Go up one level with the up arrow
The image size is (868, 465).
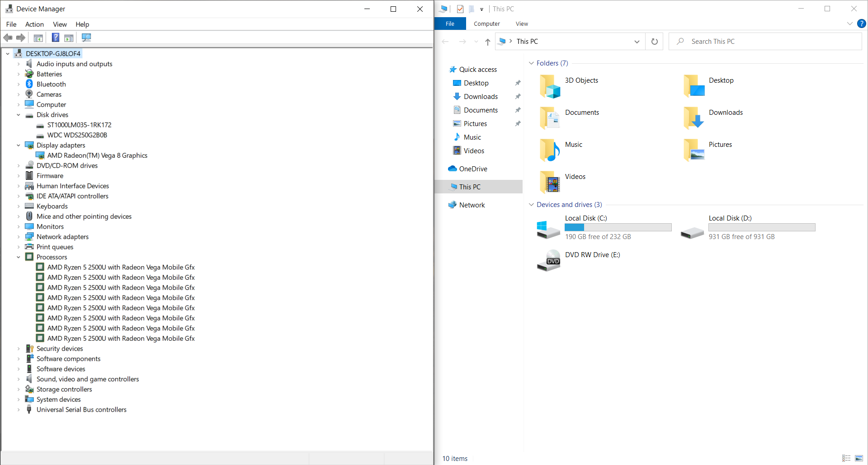tap(487, 42)
